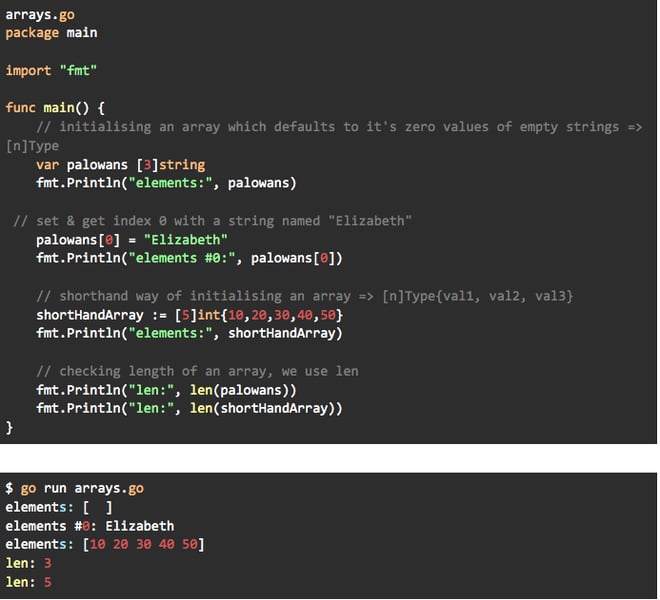
Task: Click the package main declaration line
Action: [x=51, y=33]
